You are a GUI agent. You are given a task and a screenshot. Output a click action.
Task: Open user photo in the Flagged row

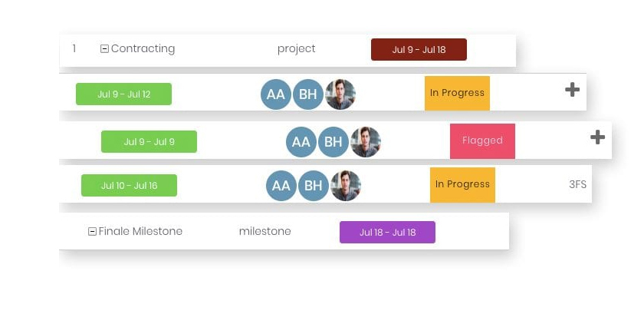(366, 142)
